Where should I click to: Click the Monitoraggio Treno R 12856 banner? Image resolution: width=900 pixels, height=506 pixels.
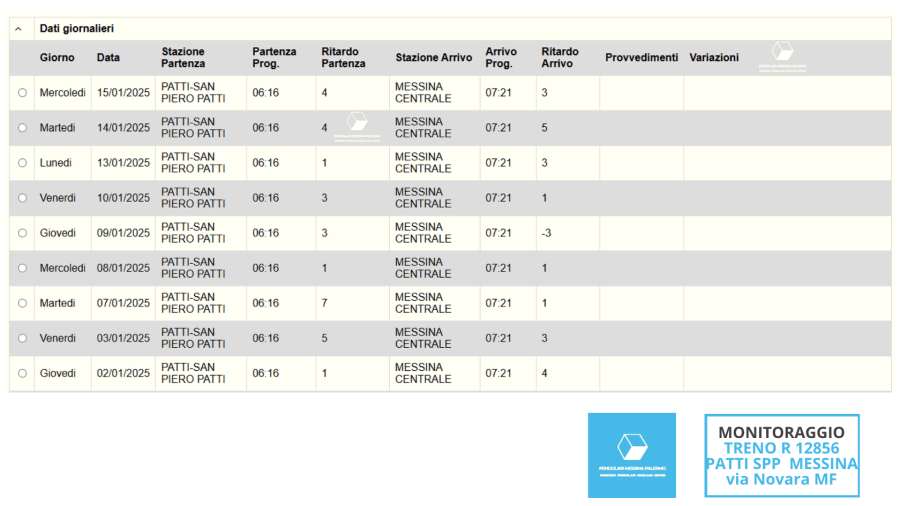tap(781, 455)
